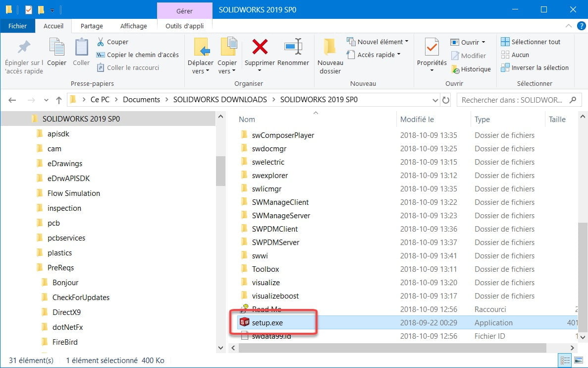Create a folder with Nouveau dossier
The height and width of the screenshot is (368, 588).
coord(330,56)
